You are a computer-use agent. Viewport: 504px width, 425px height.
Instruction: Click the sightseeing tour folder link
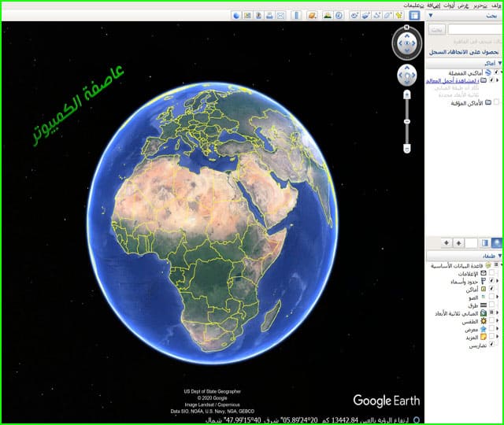pos(452,80)
